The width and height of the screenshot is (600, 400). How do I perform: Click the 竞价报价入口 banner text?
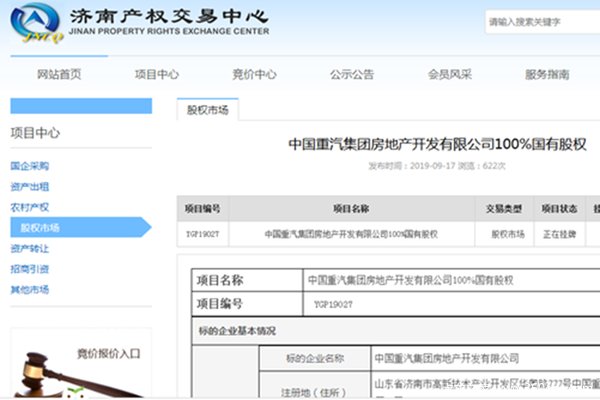[109, 353]
